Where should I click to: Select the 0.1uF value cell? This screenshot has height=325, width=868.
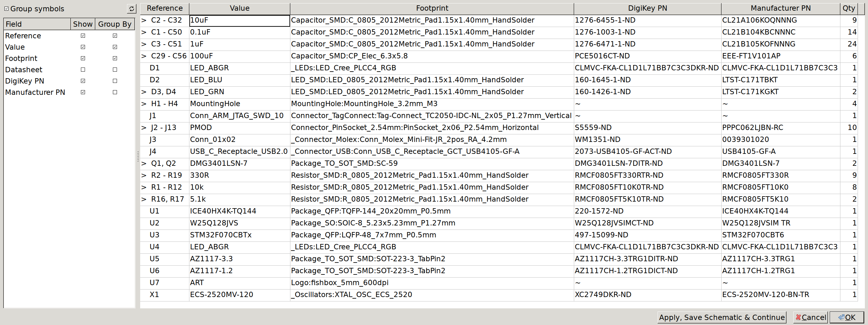coord(240,32)
